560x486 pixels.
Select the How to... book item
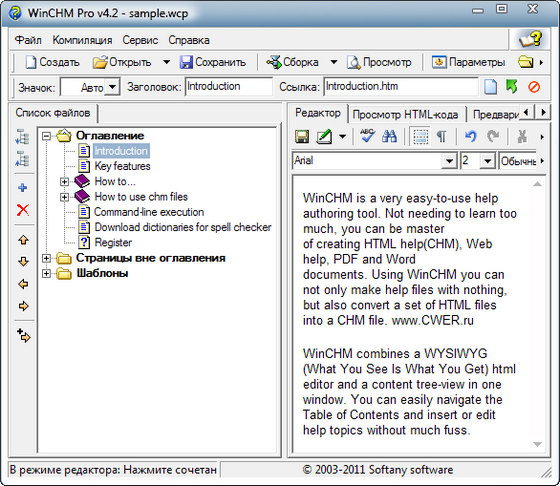[x=115, y=182]
